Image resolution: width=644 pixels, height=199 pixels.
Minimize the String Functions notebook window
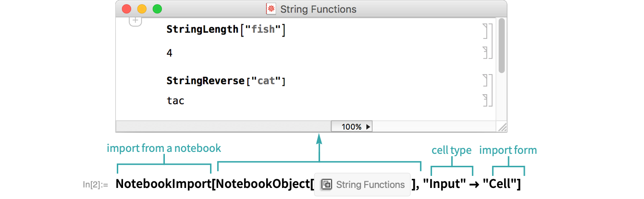tap(142, 9)
